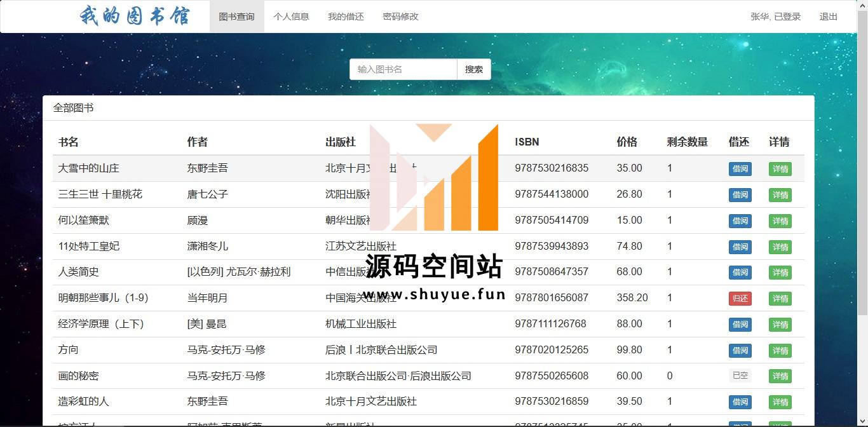The image size is (868, 427).
Task: Borrow 大雪中的山庄 with 借阅 button
Action: [x=740, y=169]
